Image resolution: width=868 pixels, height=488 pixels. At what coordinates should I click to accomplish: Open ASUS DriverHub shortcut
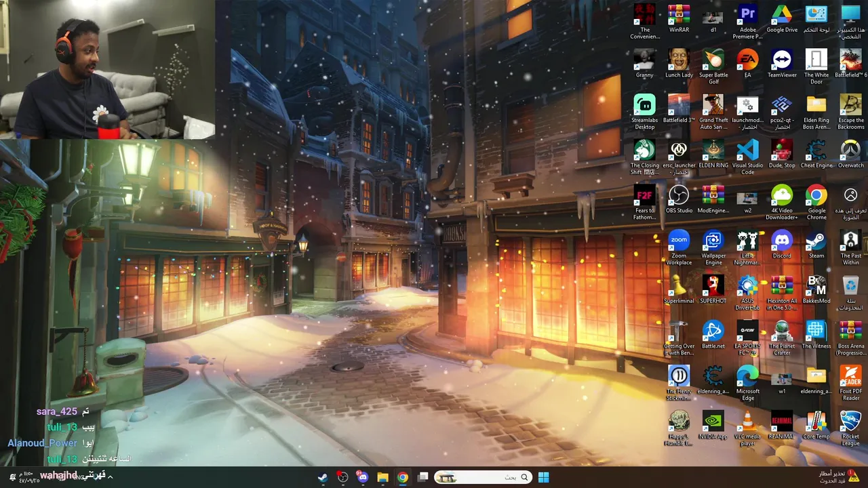pos(747,293)
